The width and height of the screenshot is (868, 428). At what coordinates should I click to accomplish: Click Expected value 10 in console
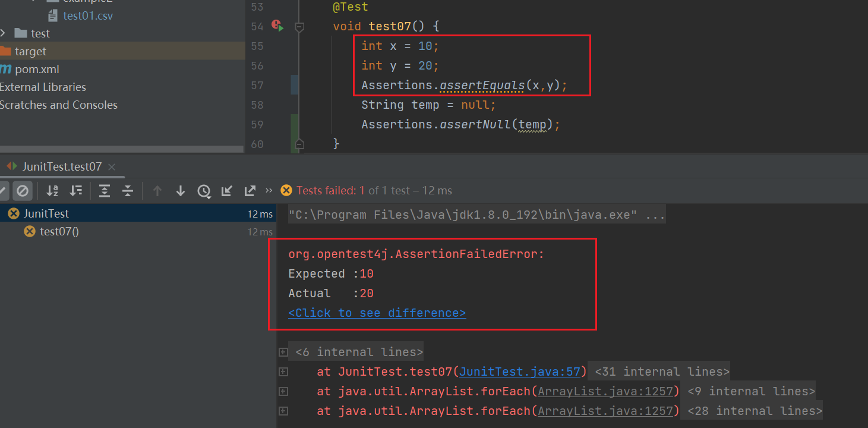pos(367,273)
